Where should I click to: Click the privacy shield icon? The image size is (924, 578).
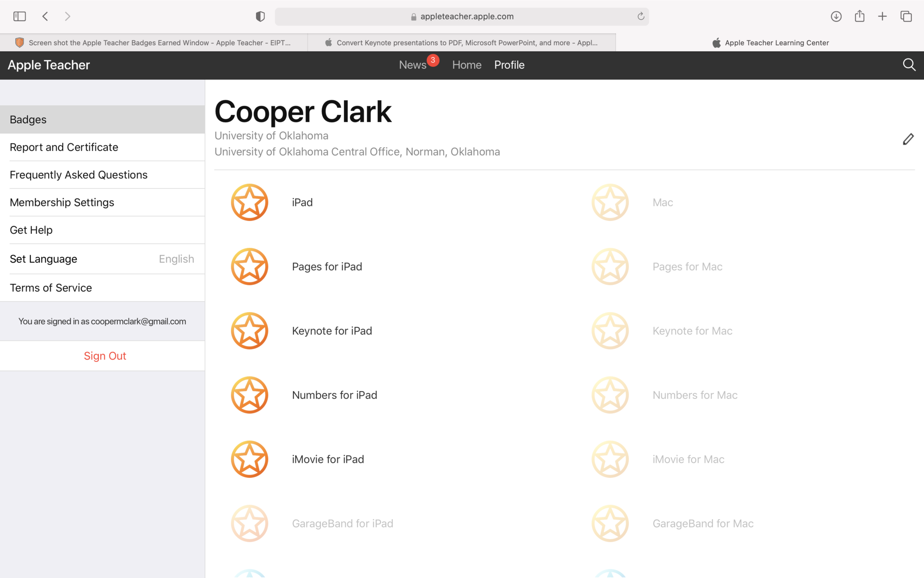260,17
